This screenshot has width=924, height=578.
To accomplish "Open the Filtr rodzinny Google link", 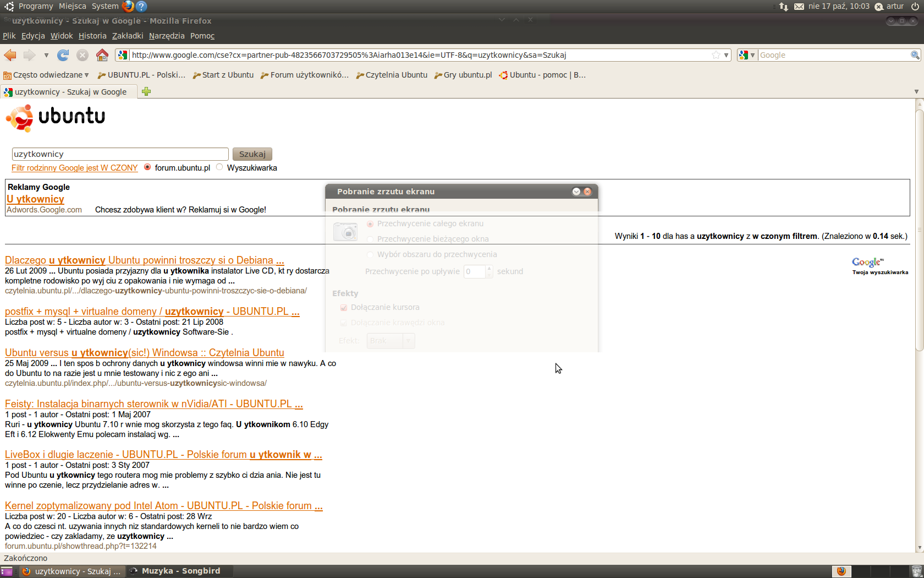I will (75, 168).
